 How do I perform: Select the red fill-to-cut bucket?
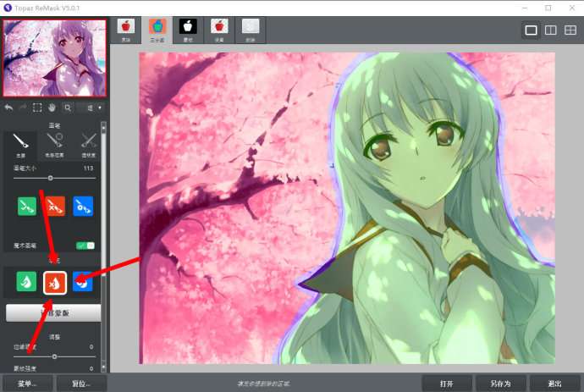coord(55,283)
